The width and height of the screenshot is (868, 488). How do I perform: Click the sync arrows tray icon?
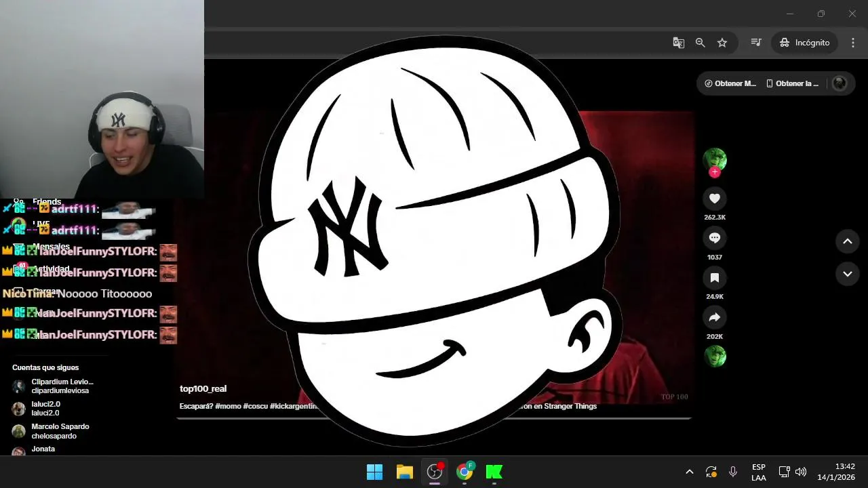[711, 472]
